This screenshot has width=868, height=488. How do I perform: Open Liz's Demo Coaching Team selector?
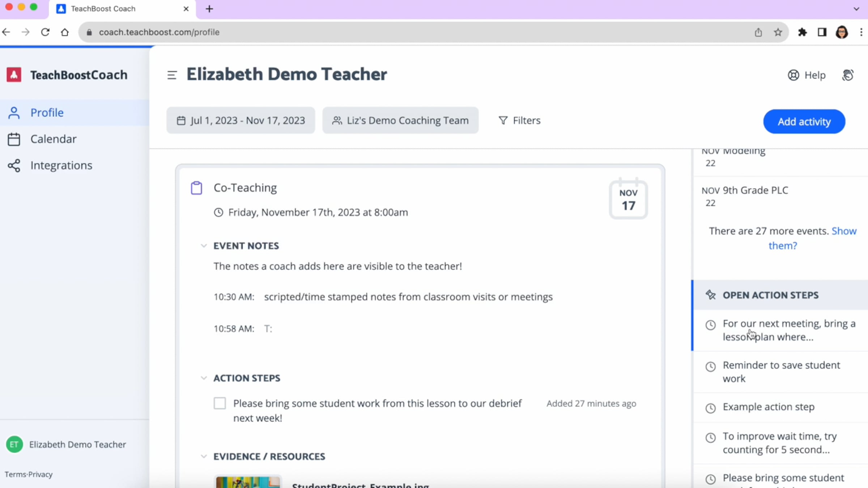[x=400, y=120]
